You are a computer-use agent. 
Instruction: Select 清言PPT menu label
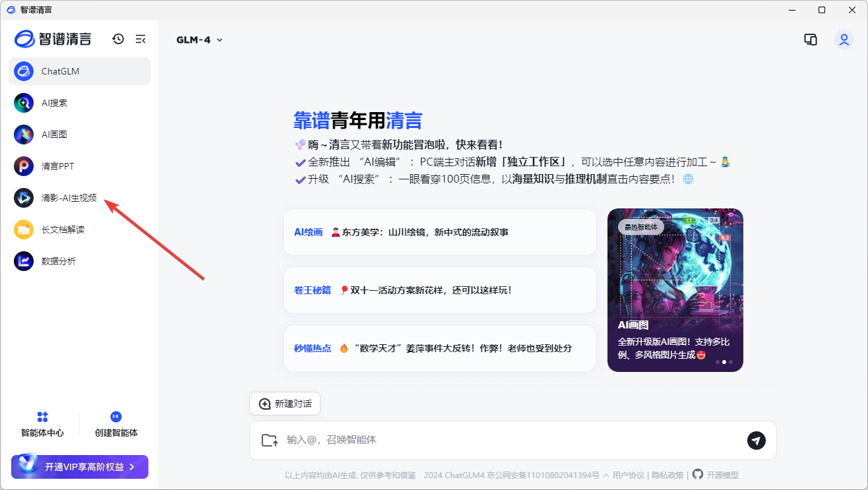[58, 166]
